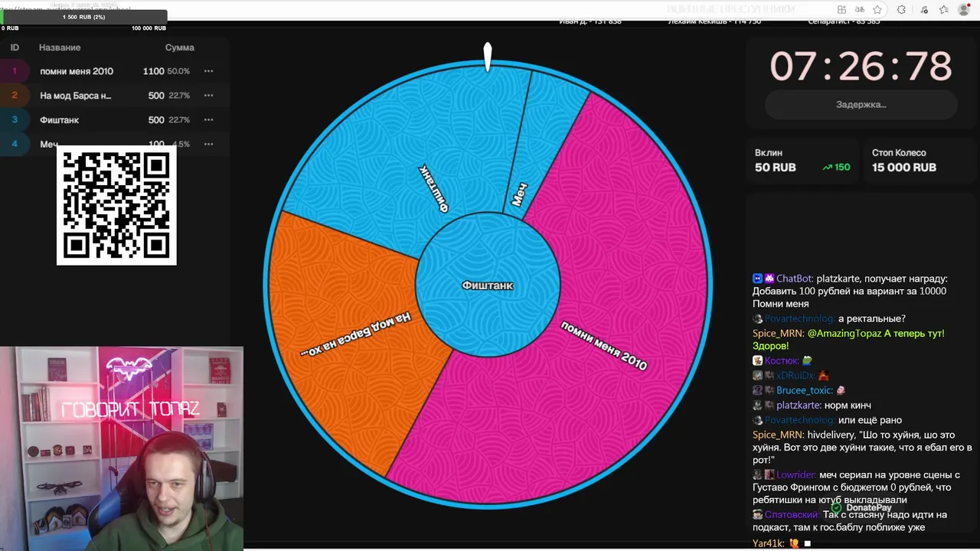Image resolution: width=980 pixels, height=551 pixels.
Task: Click the translate page icon in address bar
Action: pos(860,10)
